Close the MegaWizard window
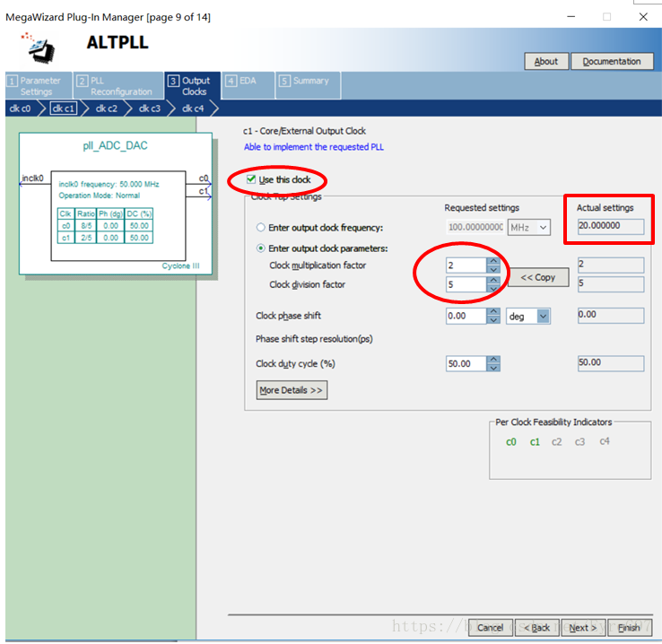Image resolution: width=662 pixels, height=644 pixels. click(x=643, y=17)
